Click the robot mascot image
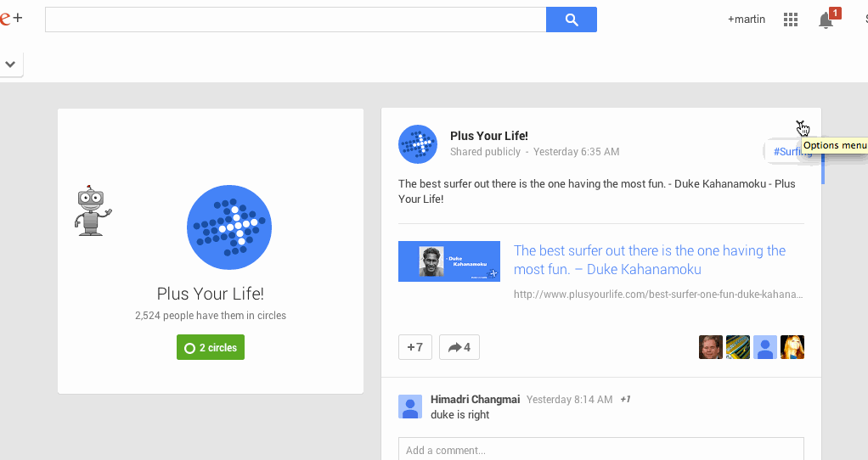The image size is (868, 460). [x=93, y=210]
